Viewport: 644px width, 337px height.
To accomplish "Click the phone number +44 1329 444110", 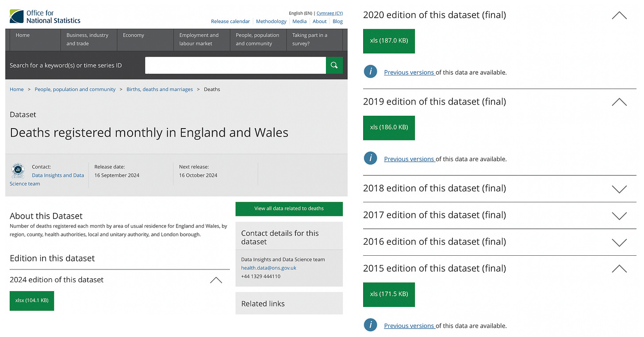I will (261, 276).
